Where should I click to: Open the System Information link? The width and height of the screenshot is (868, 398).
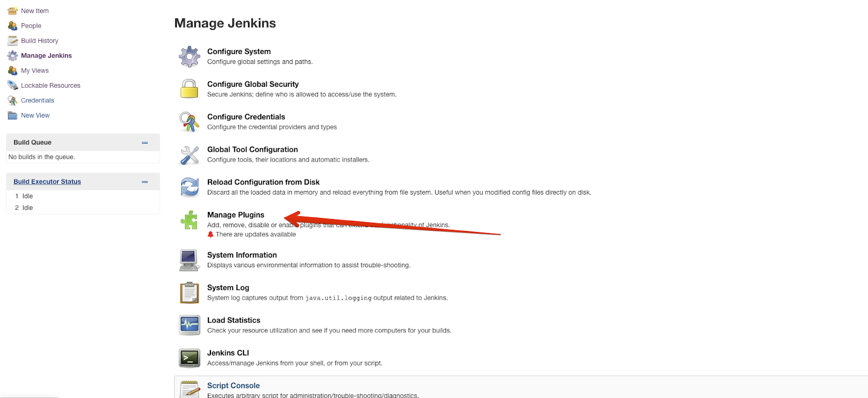pyautogui.click(x=242, y=255)
